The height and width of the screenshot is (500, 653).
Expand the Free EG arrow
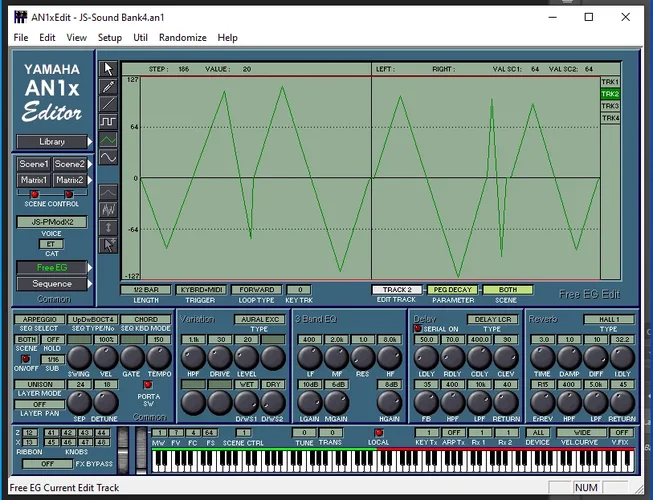90,268
